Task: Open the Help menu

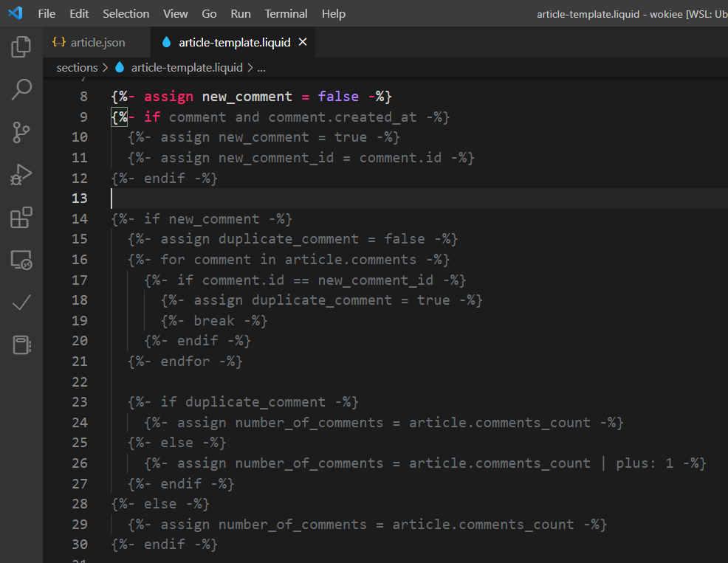Action: (x=333, y=14)
